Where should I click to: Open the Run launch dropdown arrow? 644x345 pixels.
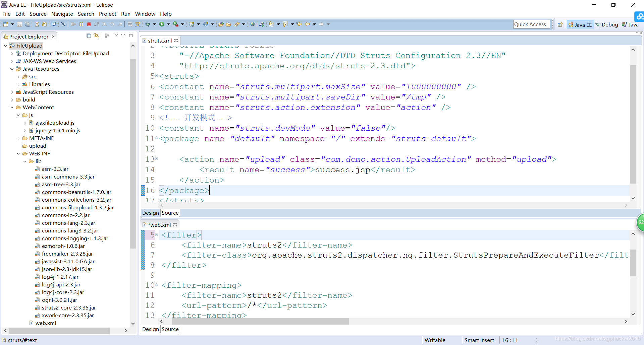[168, 24]
